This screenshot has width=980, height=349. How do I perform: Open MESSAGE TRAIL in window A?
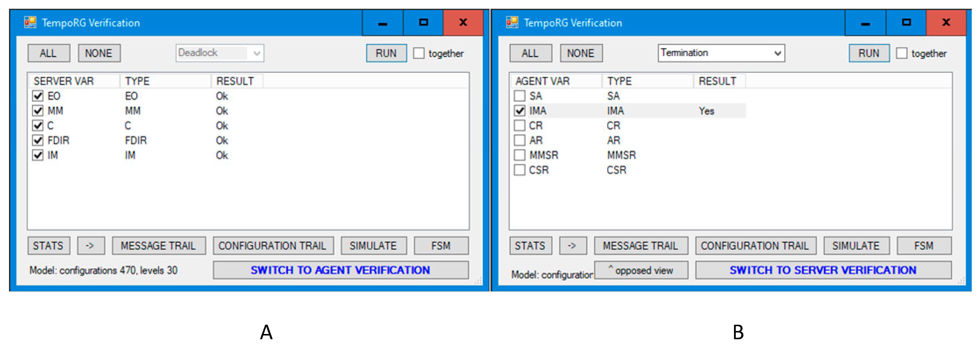point(159,245)
